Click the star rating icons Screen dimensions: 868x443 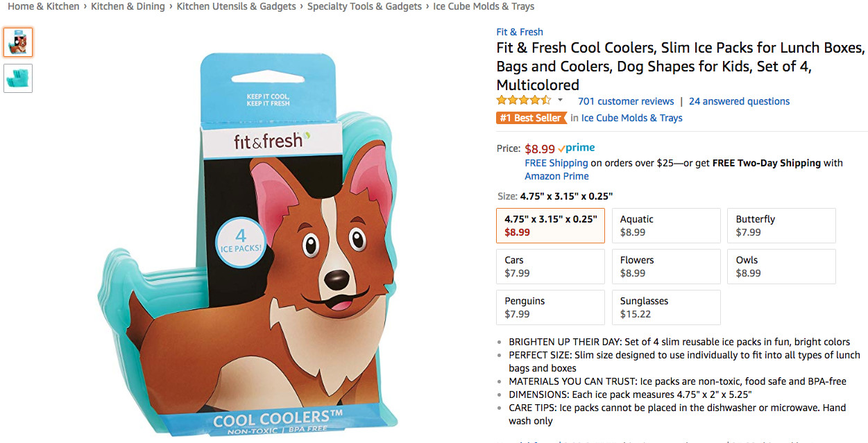pyautogui.click(x=524, y=101)
